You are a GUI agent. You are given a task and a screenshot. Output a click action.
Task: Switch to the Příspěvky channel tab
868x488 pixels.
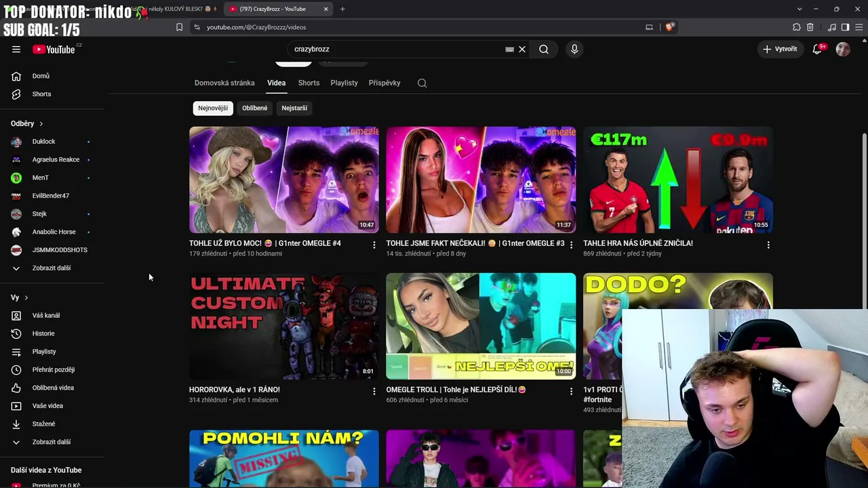coord(384,83)
